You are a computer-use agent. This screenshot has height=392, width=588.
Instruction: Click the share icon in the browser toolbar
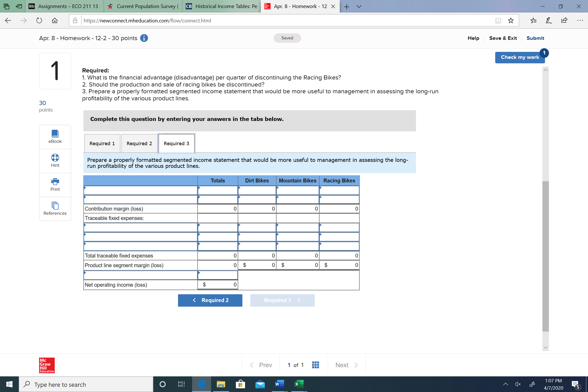point(564,20)
